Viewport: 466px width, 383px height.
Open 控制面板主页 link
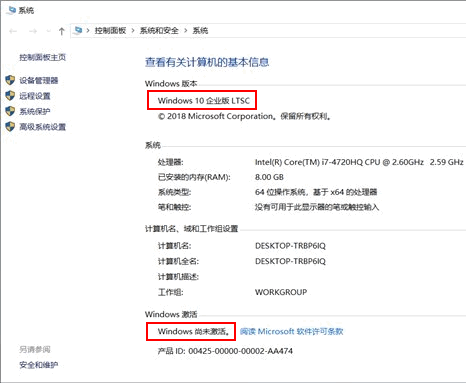click(43, 57)
